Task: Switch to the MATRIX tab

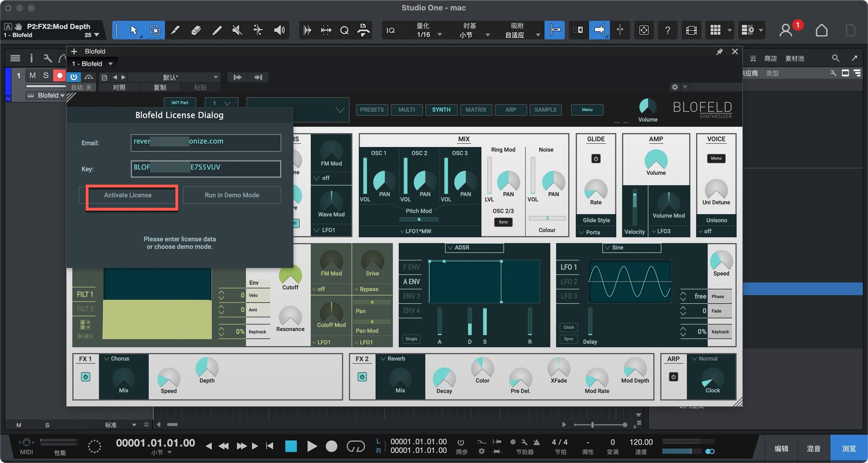Action: (x=476, y=110)
